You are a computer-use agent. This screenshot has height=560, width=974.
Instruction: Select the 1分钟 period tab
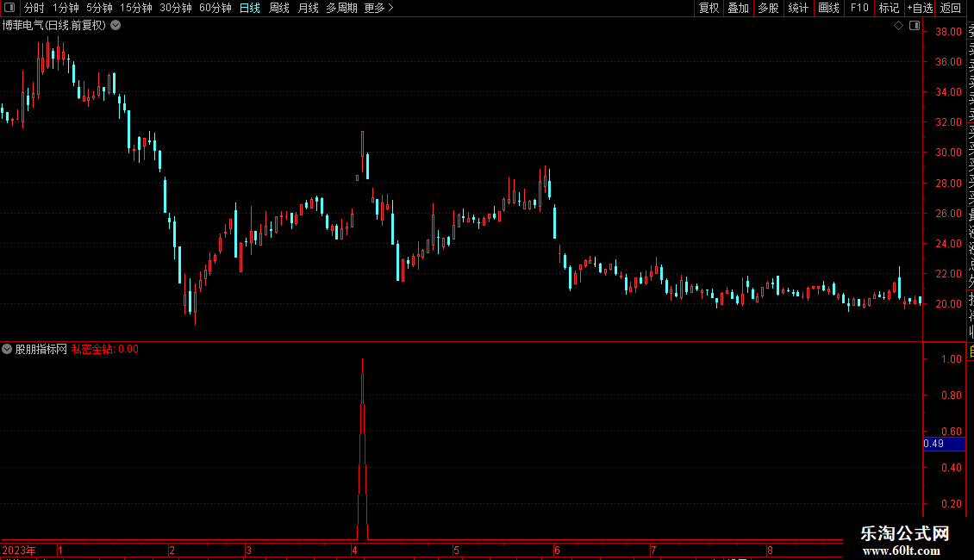pos(66,8)
